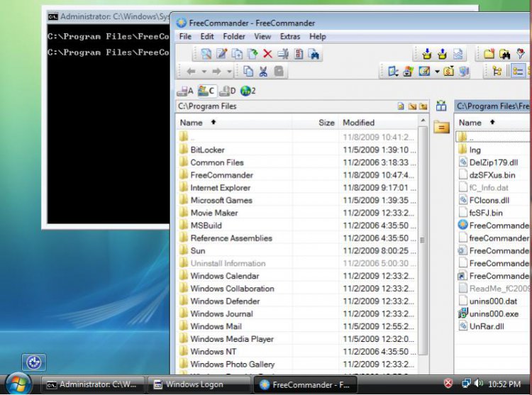
Task: Click the left pane vertical scrollbar thumb
Action: tap(423, 240)
